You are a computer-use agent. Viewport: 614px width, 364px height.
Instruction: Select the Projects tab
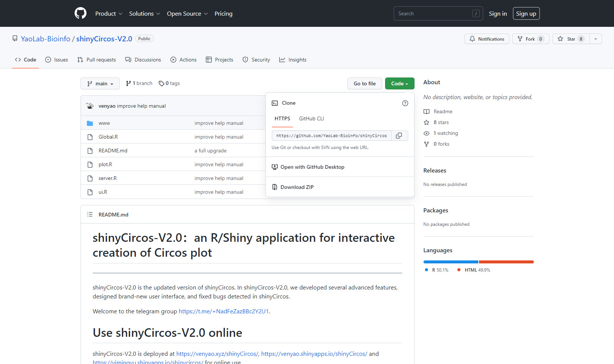tap(219, 60)
